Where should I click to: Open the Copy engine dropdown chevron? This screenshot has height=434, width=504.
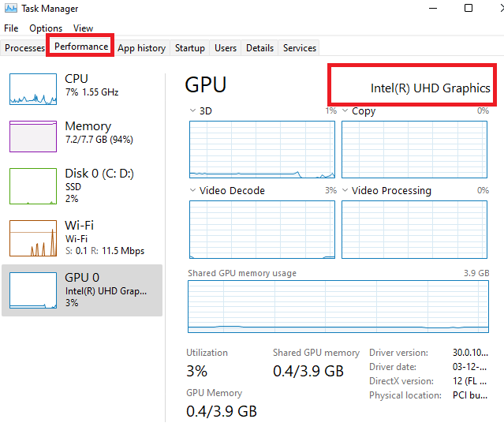point(345,111)
